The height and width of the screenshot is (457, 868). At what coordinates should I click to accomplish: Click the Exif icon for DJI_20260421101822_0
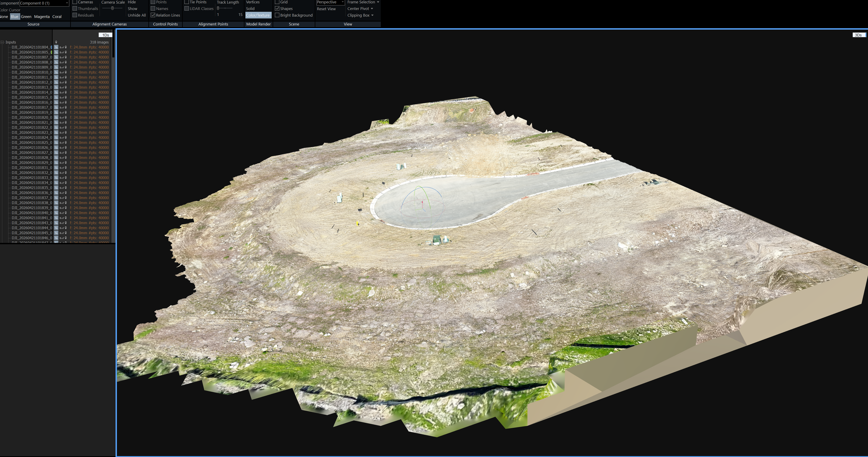tap(61, 128)
